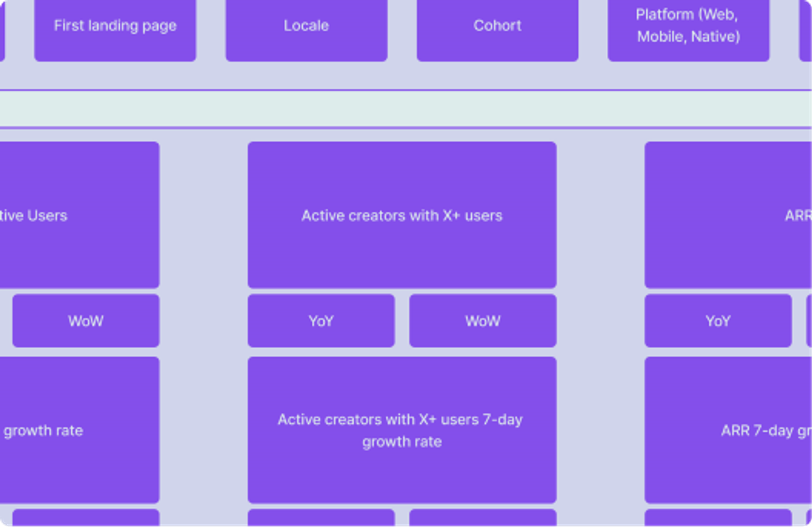Click cropped block below ARR 7-day growth card
The image size is (812, 527).
coord(718,517)
